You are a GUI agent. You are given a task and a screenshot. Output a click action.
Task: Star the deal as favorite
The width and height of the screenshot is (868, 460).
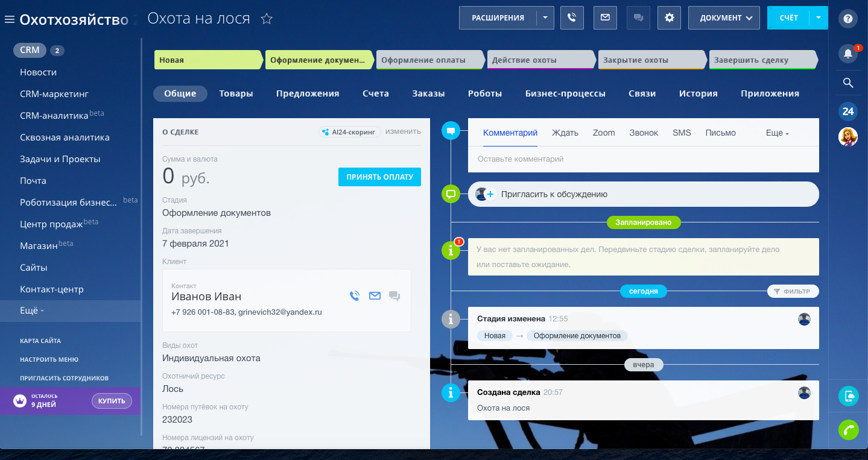click(x=267, y=19)
